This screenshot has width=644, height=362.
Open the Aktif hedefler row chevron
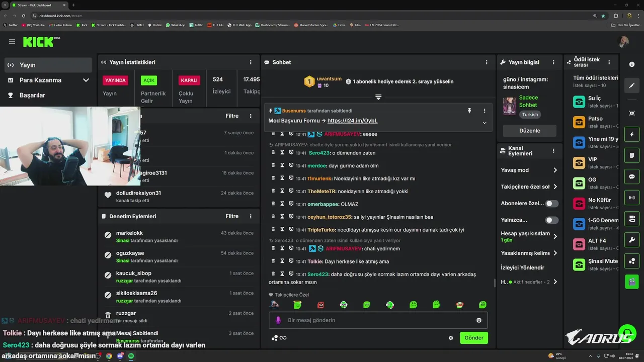(555, 282)
